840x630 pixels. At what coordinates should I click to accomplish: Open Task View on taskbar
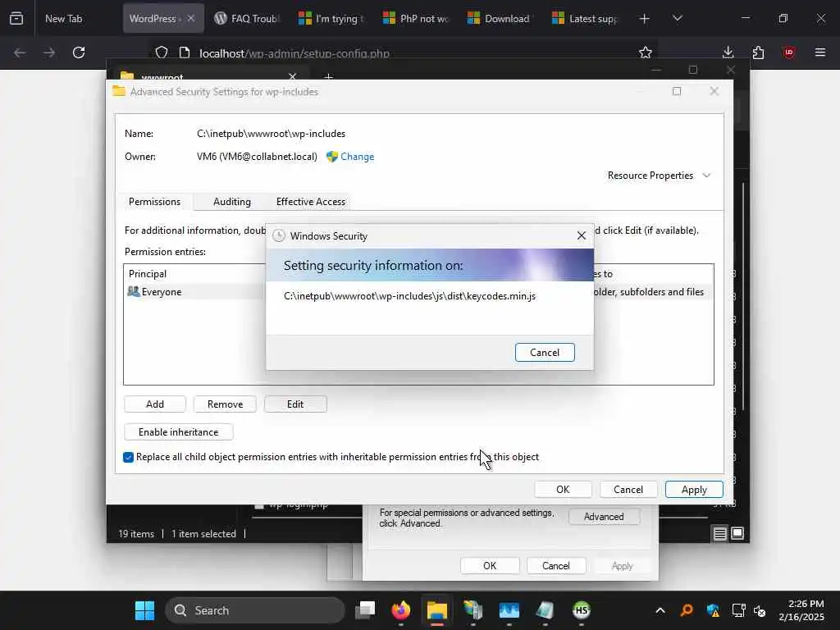[x=365, y=610]
